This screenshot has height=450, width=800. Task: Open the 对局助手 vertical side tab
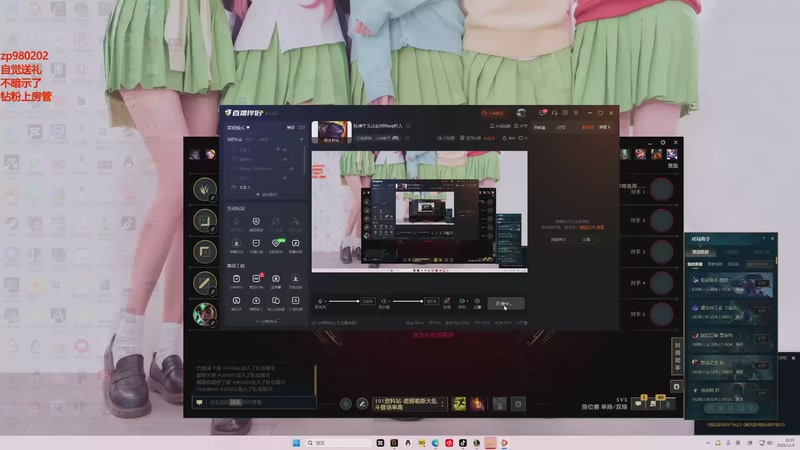point(677,356)
